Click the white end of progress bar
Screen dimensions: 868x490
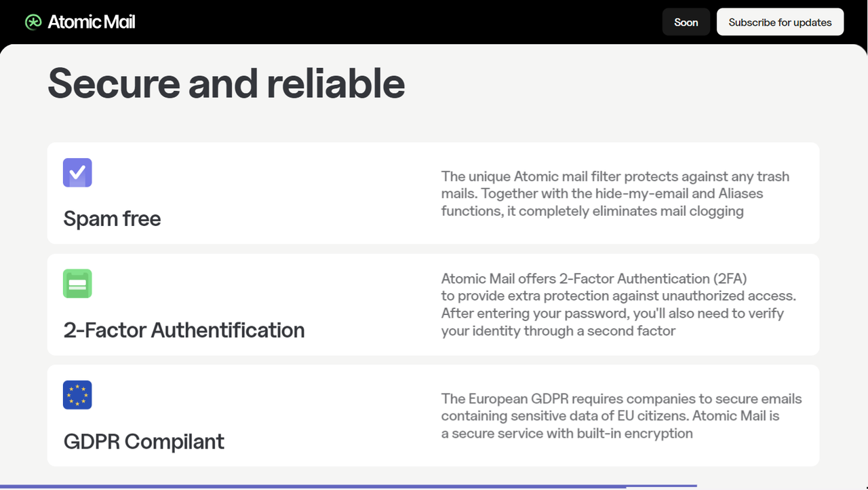[661, 486]
